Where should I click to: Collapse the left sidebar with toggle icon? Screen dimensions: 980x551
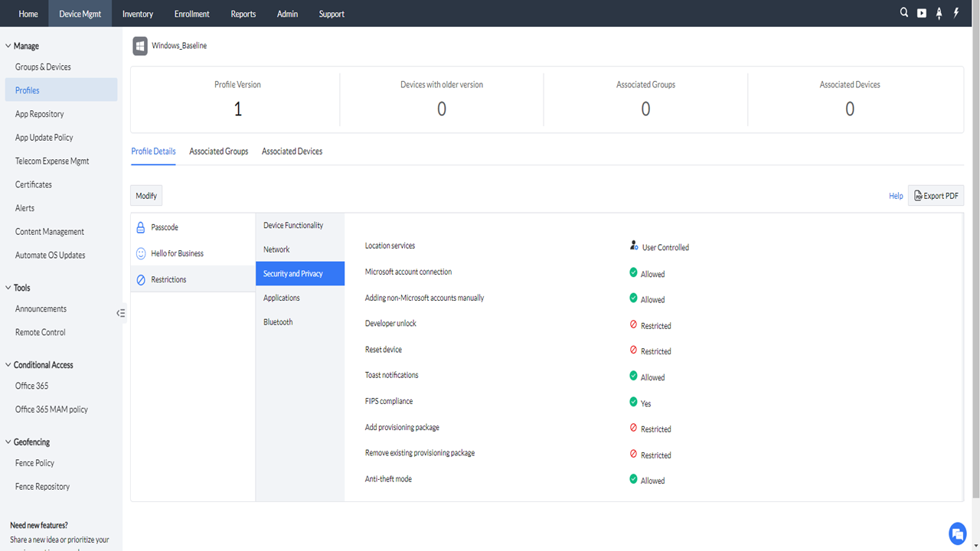121,313
